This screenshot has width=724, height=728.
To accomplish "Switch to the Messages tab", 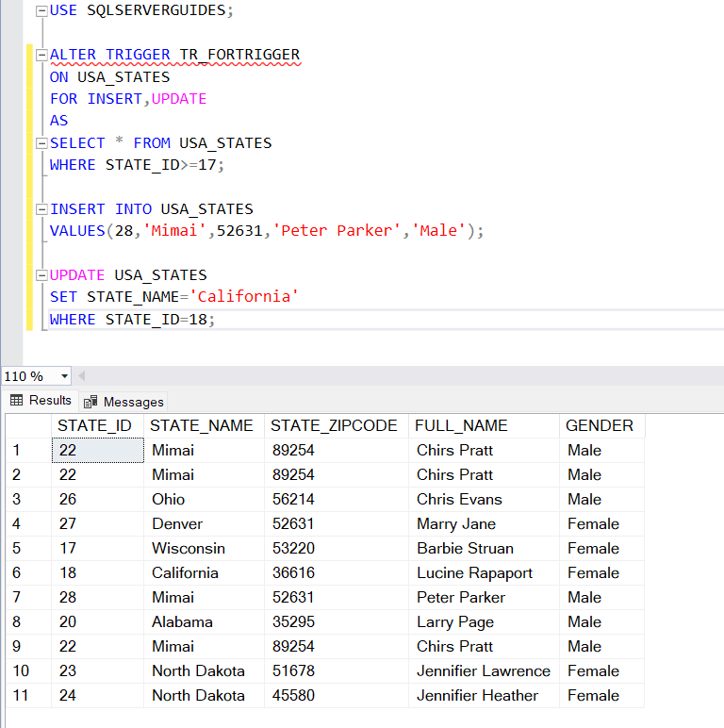I will pos(123,402).
